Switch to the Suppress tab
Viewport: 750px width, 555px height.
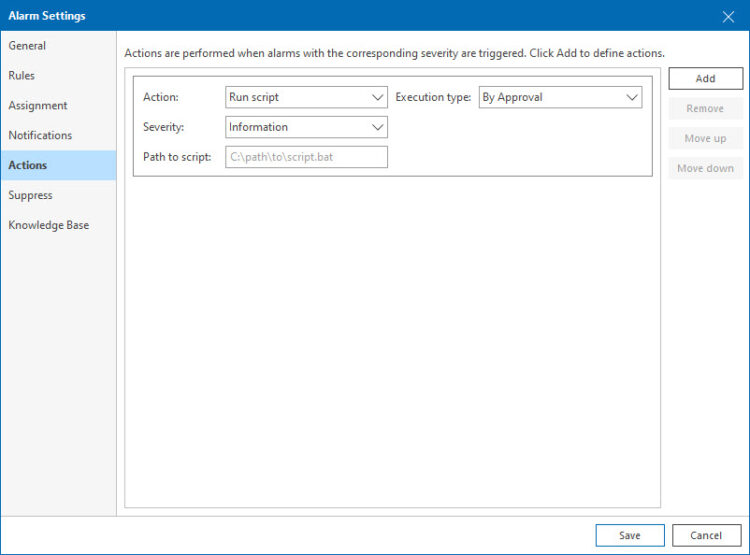(x=30, y=196)
